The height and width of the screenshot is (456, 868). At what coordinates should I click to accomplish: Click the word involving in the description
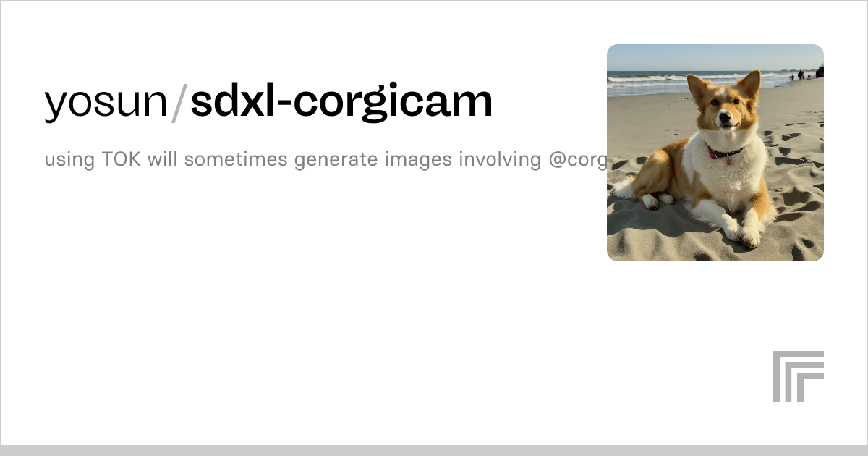501,160
